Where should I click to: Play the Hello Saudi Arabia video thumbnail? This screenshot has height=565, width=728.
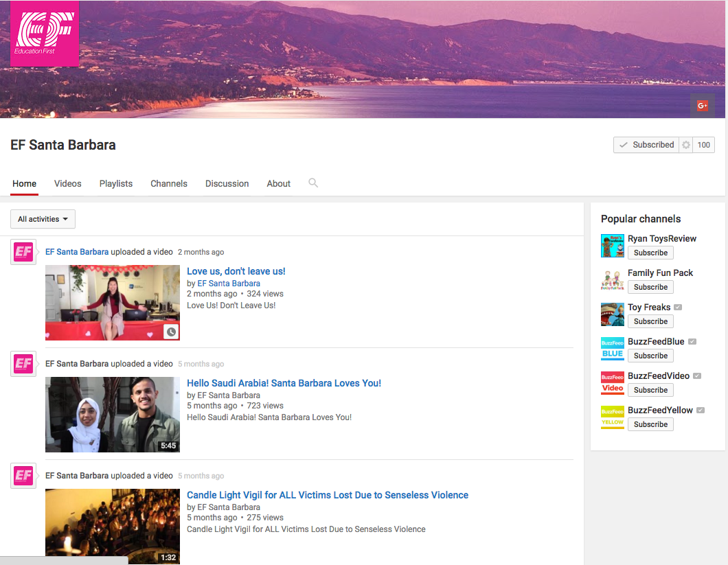tap(113, 415)
